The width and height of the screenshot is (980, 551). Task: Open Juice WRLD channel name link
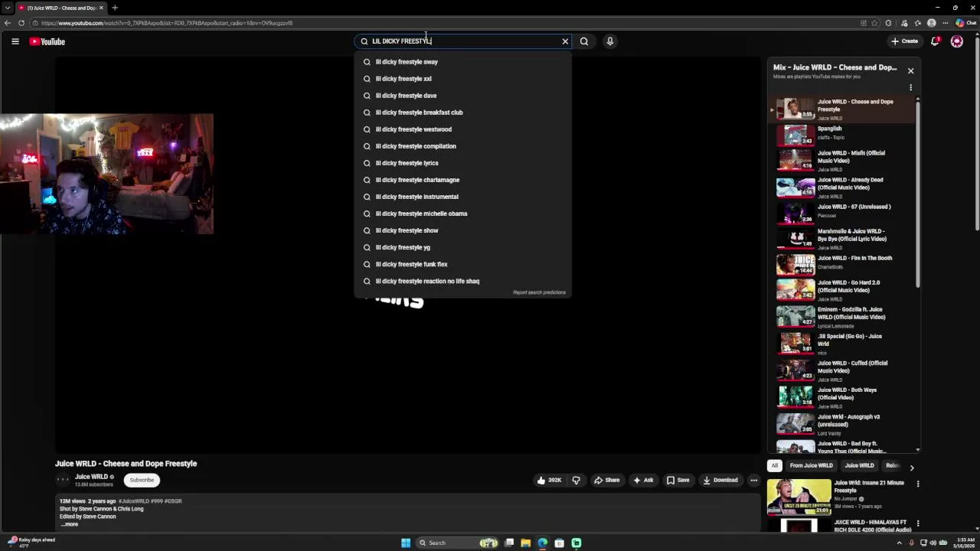point(91,477)
